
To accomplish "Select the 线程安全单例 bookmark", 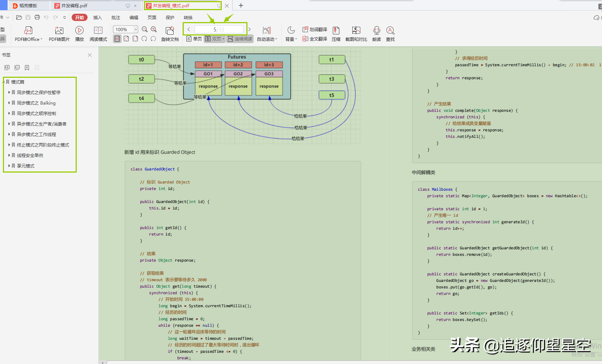I will 30,155.
